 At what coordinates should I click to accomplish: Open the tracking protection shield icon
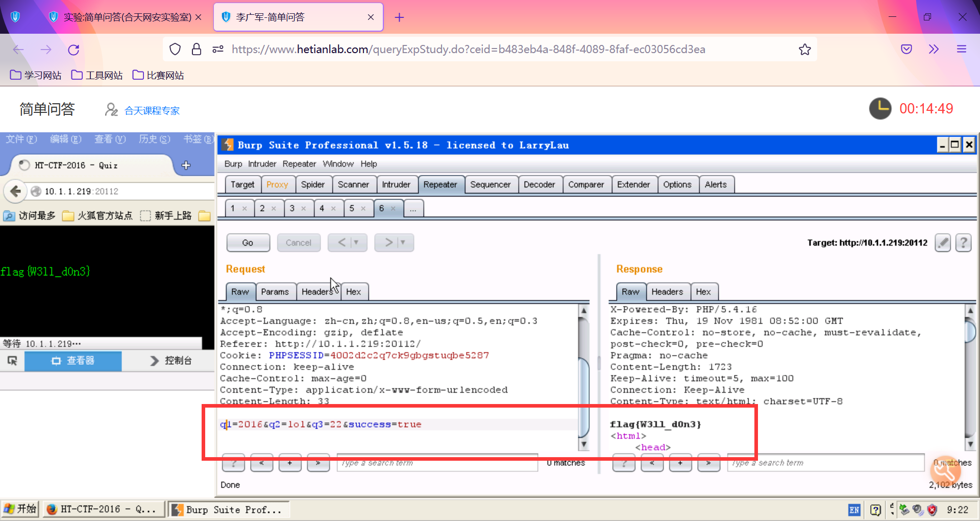point(175,50)
